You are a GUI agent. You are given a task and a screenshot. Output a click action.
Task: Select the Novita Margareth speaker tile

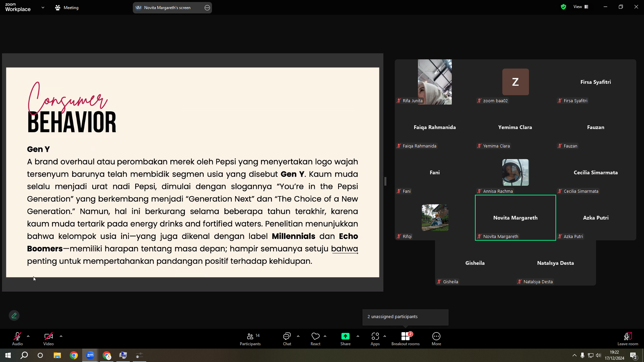516,218
